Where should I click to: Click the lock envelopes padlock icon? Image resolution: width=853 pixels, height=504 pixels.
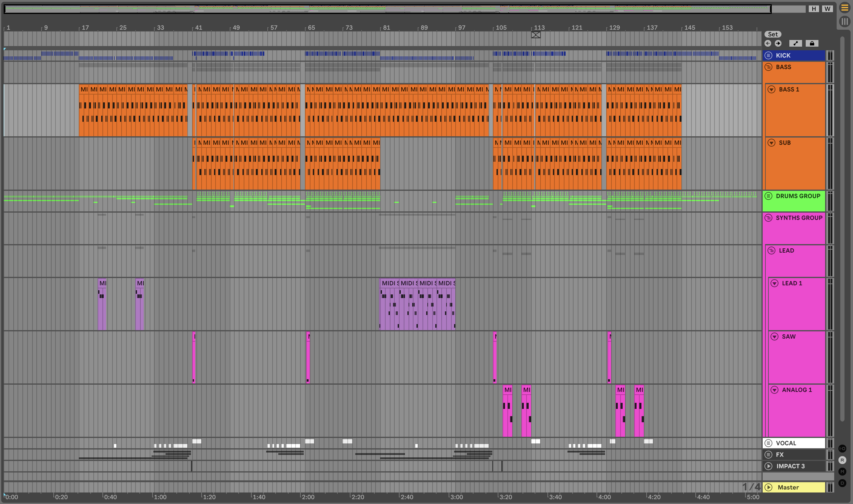tap(812, 44)
